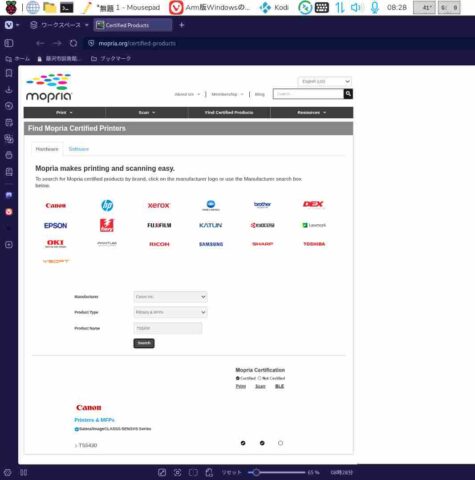The width and height of the screenshot is (475, 480).
Task: Open the Workspaces dropdown
Action: pos(59,25)
